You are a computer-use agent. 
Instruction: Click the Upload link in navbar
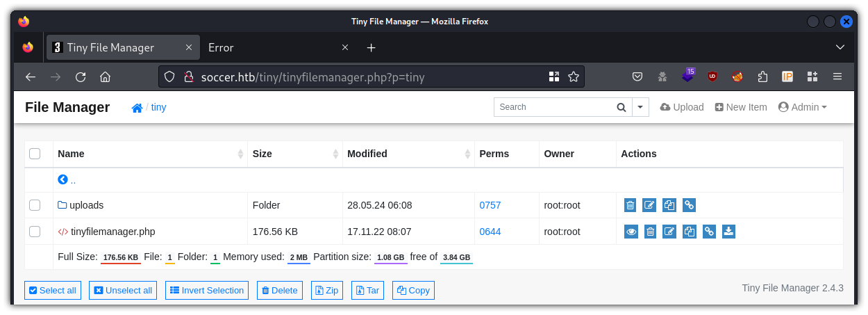pyautogui.click(x=682, y=107)
